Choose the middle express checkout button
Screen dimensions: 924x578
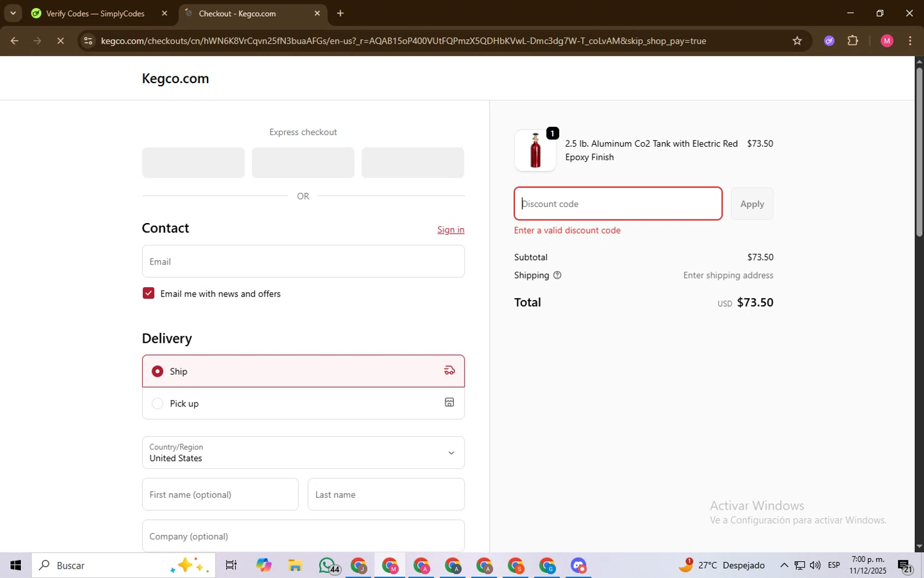pyautogui.click(x=303, y=163)
